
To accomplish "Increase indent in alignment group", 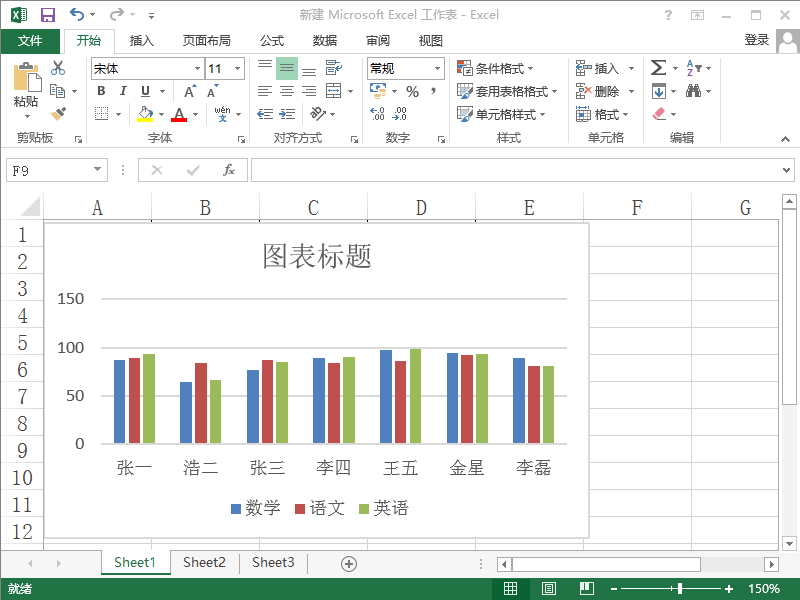I will (287, 114).
